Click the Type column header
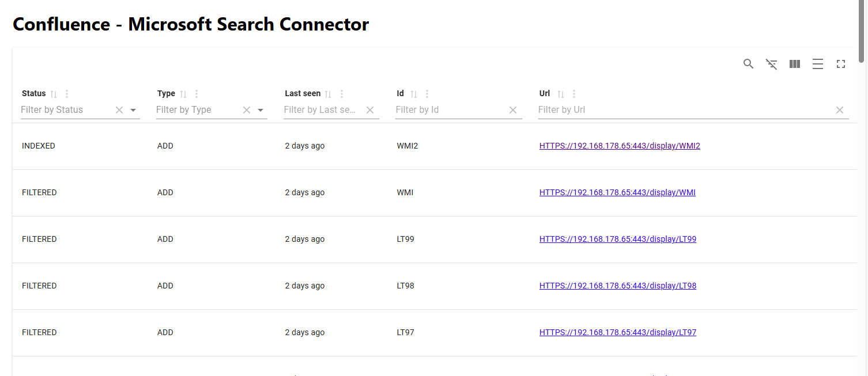 (x=166, y=93)
